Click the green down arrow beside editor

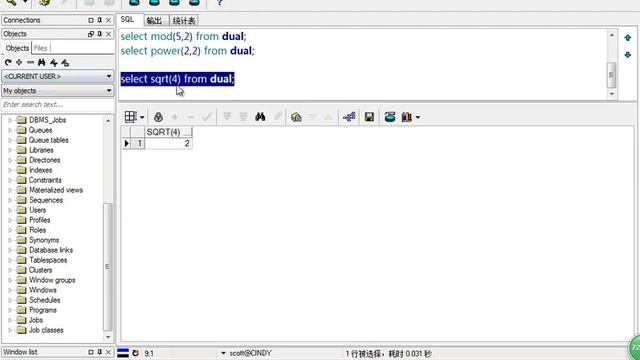coord(628,55)
